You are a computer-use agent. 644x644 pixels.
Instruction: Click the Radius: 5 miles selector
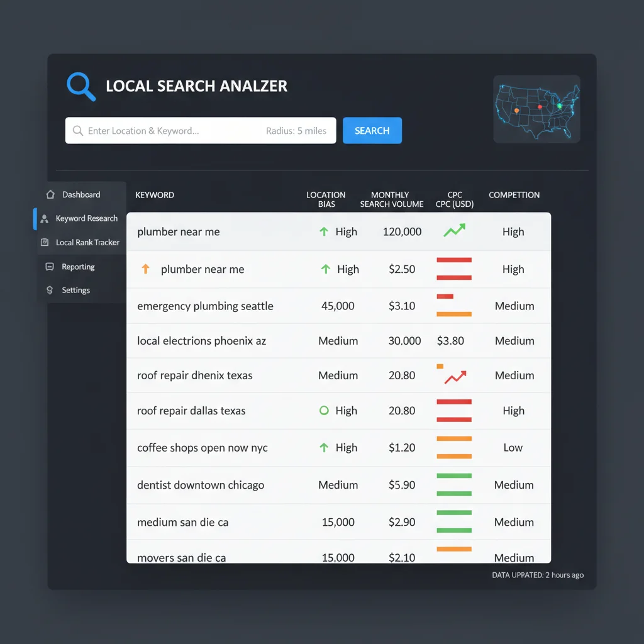click(x=296, y=131)
